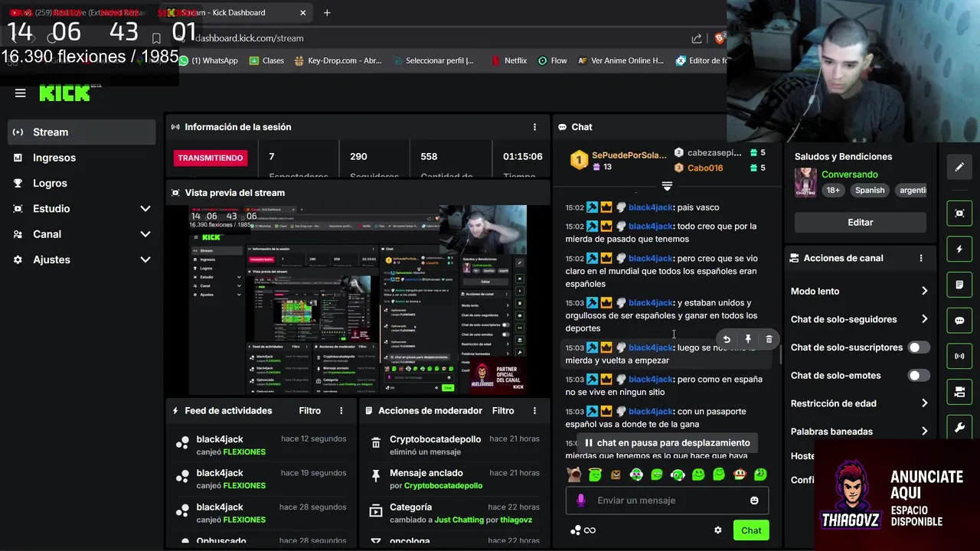Click the share icon in the address bar

[697, 38]
